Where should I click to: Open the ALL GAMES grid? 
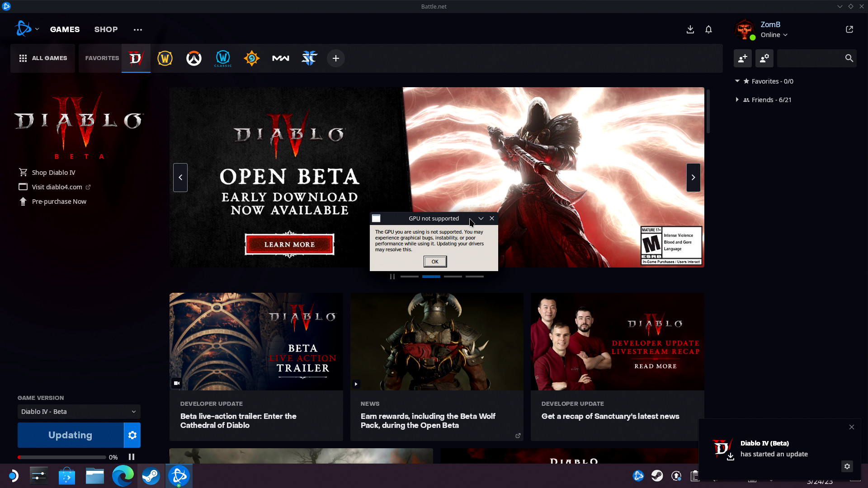(43, 58)
